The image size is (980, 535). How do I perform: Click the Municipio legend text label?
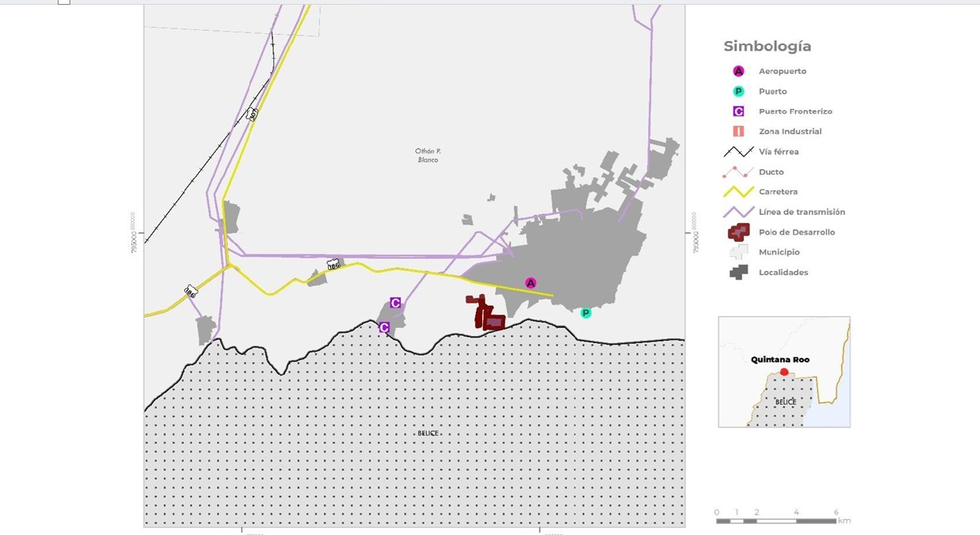coord(778,252)
